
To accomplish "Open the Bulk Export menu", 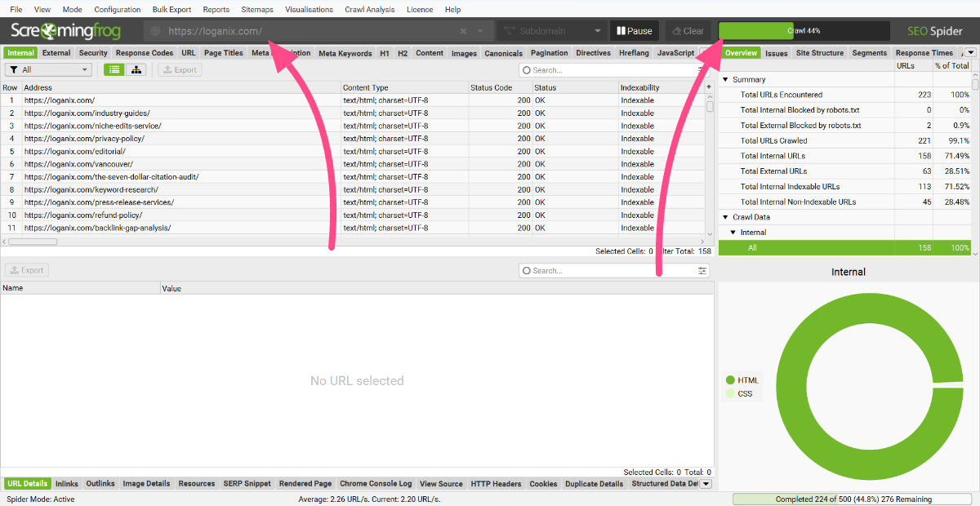I will [x=171, y=10].
